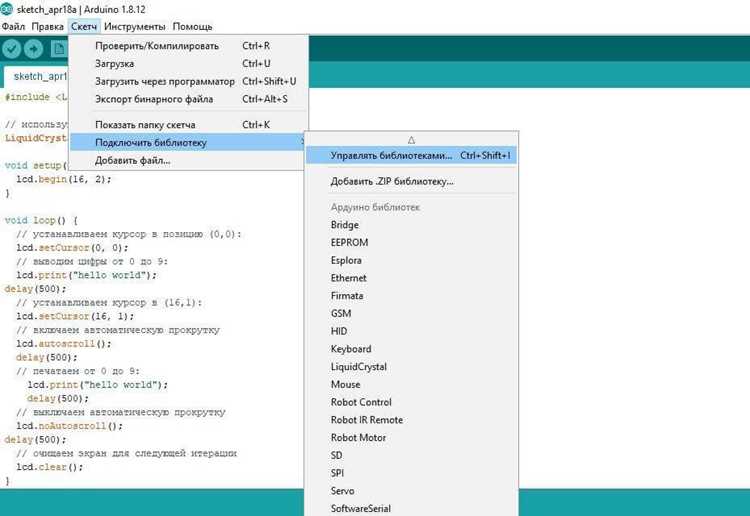Click the New sketch document icon
This screenshot has width=750, height=516.
tap(59, 49)
